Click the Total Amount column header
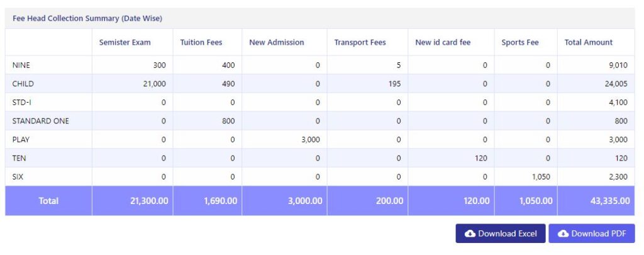The width and height of the screenshot is (644, 255). (x=589, y=42)
